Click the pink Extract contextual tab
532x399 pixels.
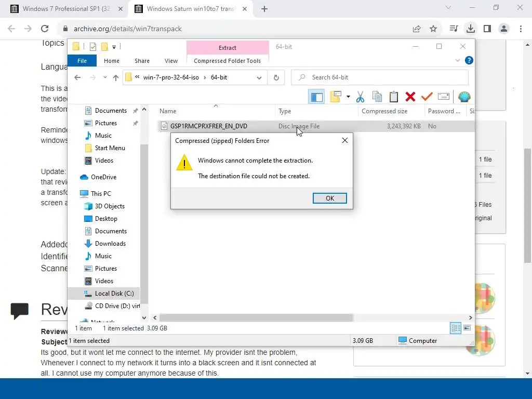coord(228,48)
